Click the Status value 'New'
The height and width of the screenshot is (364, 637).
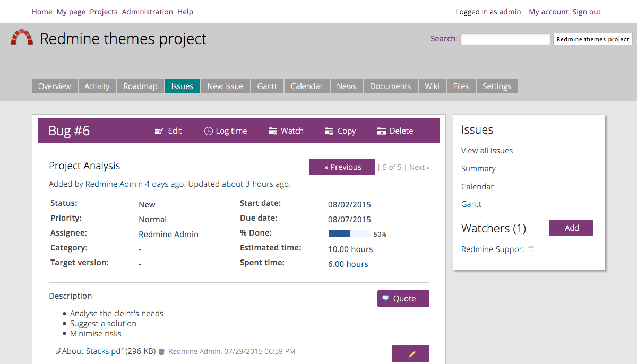(147, 205)
